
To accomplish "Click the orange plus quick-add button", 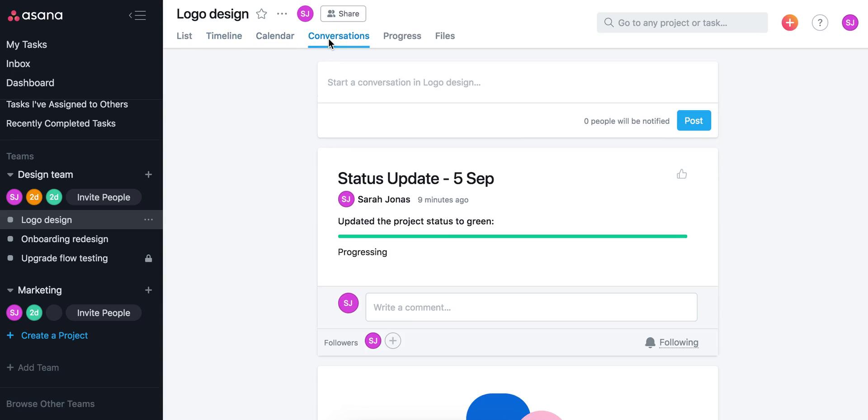I will [790, 23].
